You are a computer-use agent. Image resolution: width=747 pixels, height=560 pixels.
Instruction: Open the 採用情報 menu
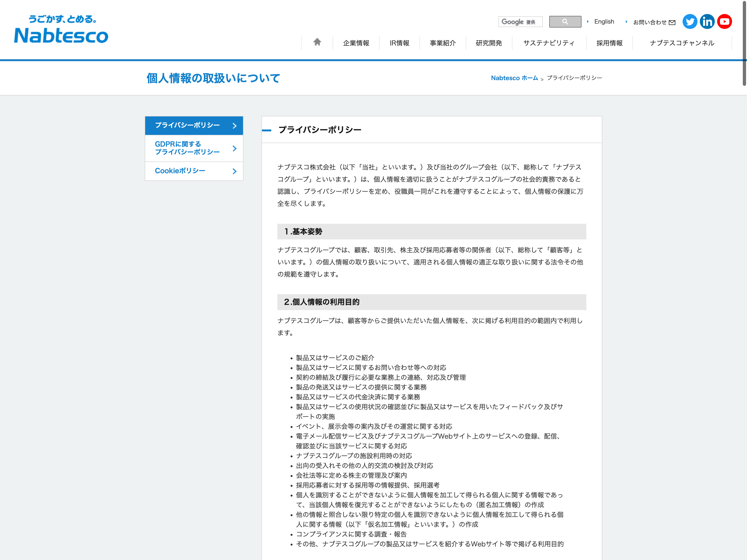click(x=609, y=43)
